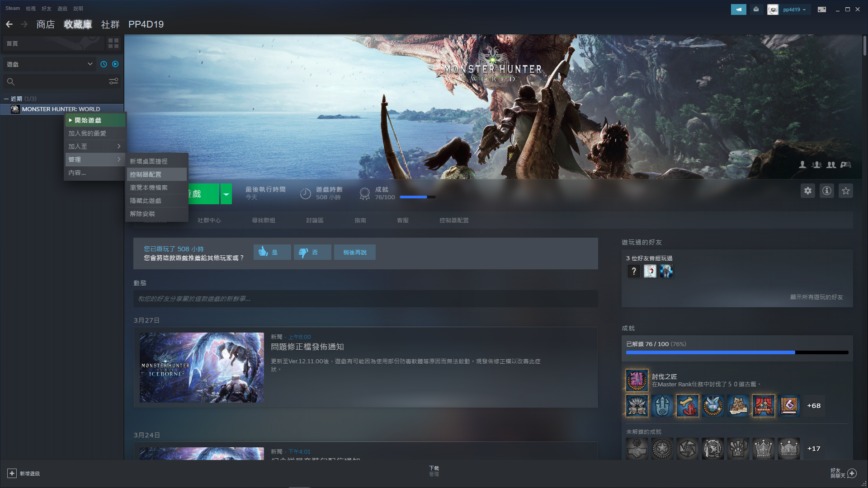This screenshot has width=868, height=488.
Task: Open the 好友 menu in menu bar
Action: click(47, 8)
